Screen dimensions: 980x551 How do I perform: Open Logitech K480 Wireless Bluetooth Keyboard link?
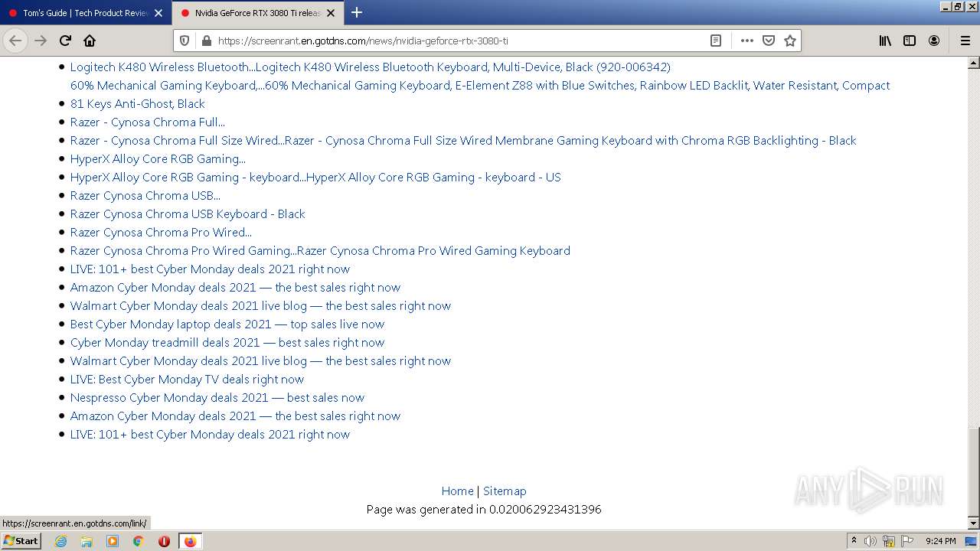point(371,67)
